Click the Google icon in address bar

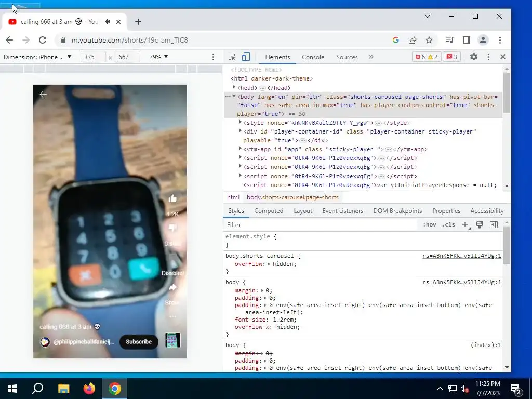pos(395,40)
